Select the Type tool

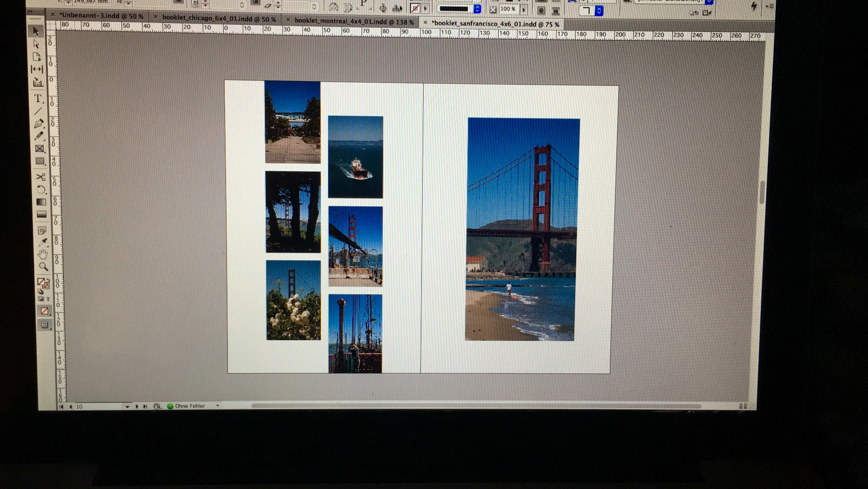coord(38,98)
